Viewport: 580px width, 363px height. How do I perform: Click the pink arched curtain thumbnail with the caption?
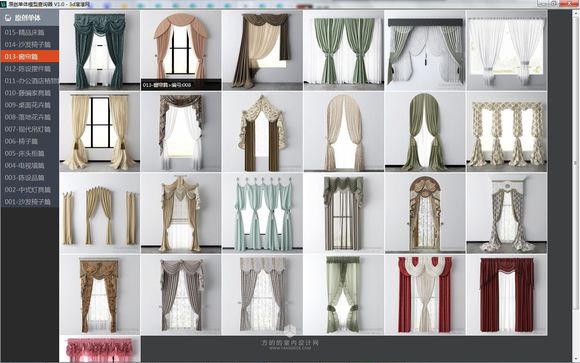coord(181,50)
